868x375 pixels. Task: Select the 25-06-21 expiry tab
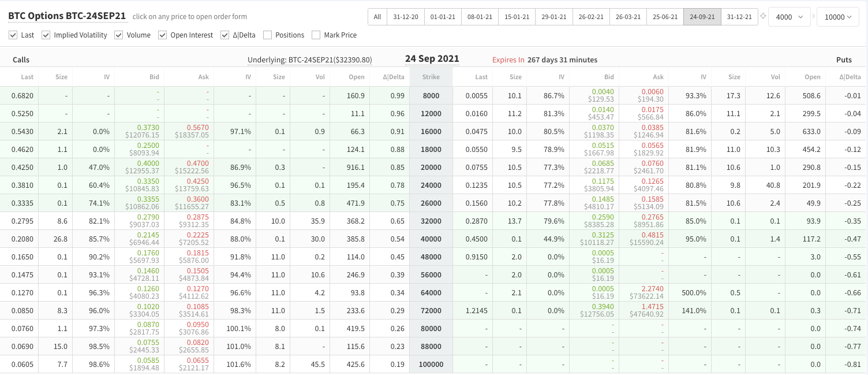click(665, 17)
